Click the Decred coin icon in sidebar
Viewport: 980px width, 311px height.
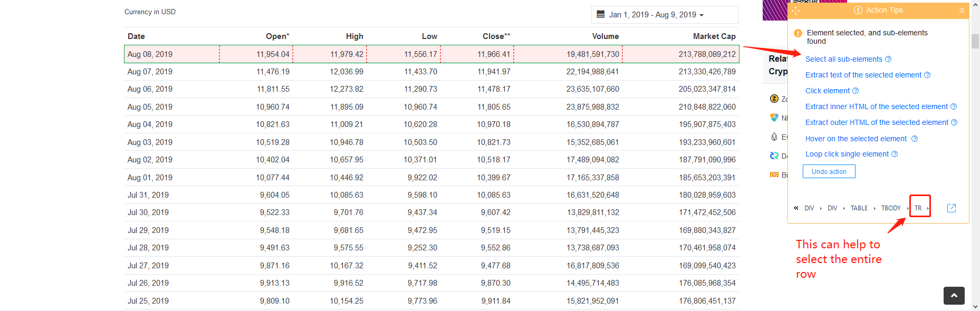pyautogui.click(x=774, y=155)
